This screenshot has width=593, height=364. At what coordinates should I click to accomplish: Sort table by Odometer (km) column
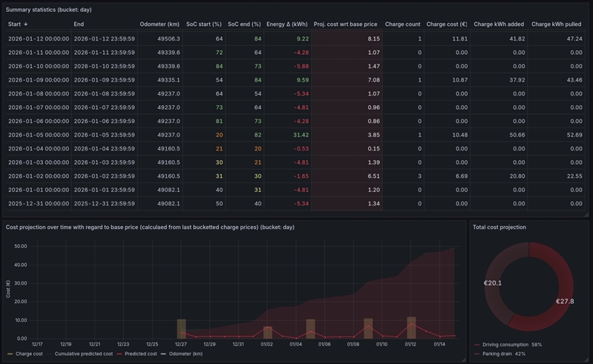[159, 24]
